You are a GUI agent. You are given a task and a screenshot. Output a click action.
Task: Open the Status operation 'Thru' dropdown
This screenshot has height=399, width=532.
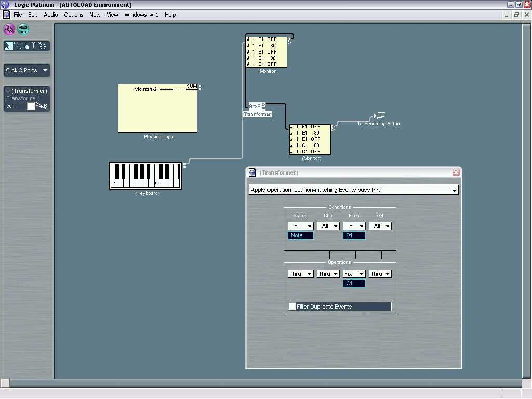(300, 274)
